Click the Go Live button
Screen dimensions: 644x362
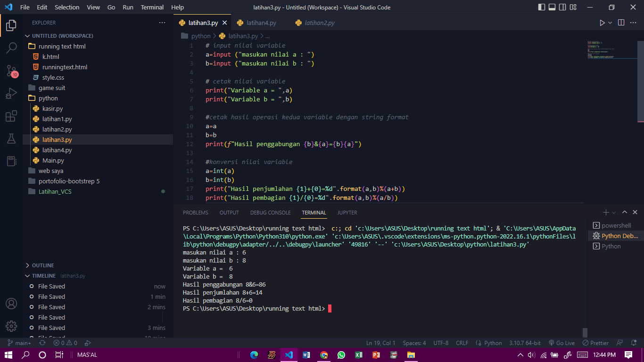tap(561, 343)
